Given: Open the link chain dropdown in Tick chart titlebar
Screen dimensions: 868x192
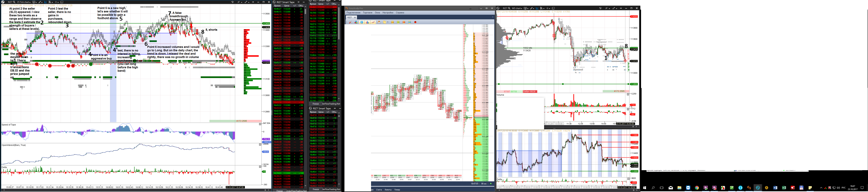Looking at the screenshot, I should (x=247, y=2).
